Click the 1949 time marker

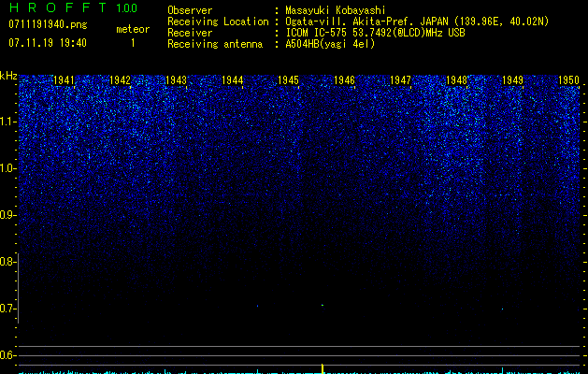coord(512,80)
